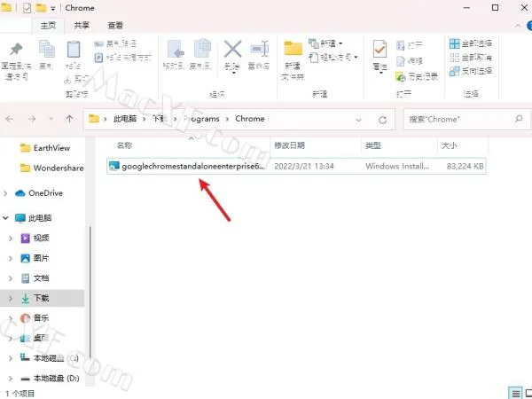
Task: Select Copy path in clipboard group
Action: point(115,43)
